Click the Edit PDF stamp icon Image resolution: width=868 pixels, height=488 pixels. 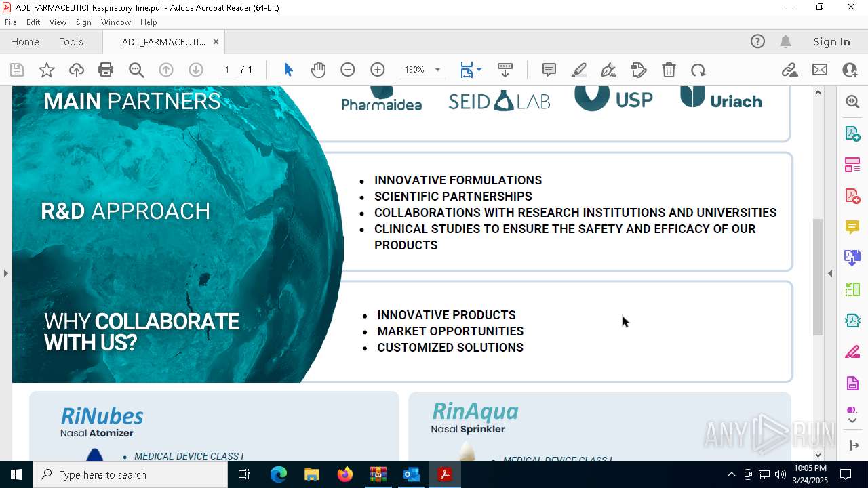639,70
